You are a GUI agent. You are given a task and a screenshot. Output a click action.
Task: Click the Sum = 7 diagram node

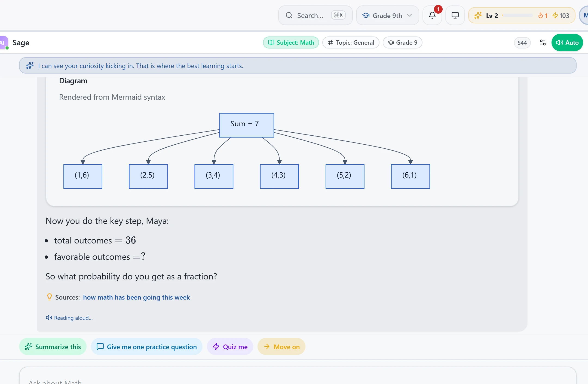247,125
